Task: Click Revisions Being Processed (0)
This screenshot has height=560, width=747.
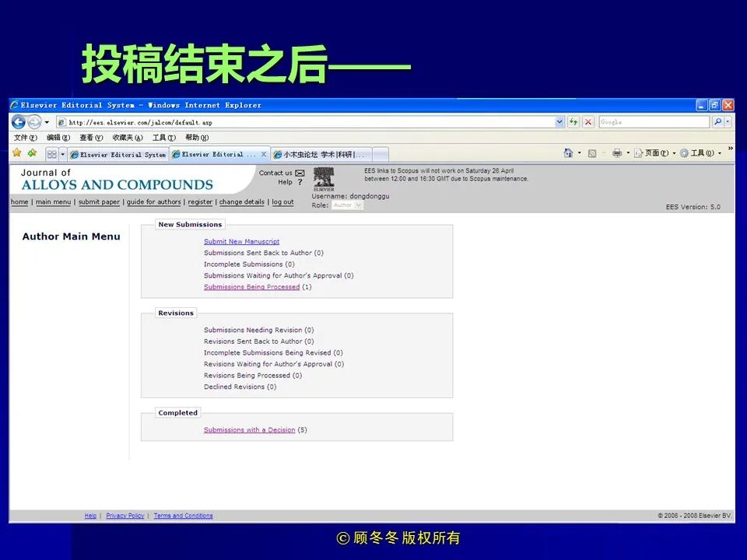Action: (253, 376)
